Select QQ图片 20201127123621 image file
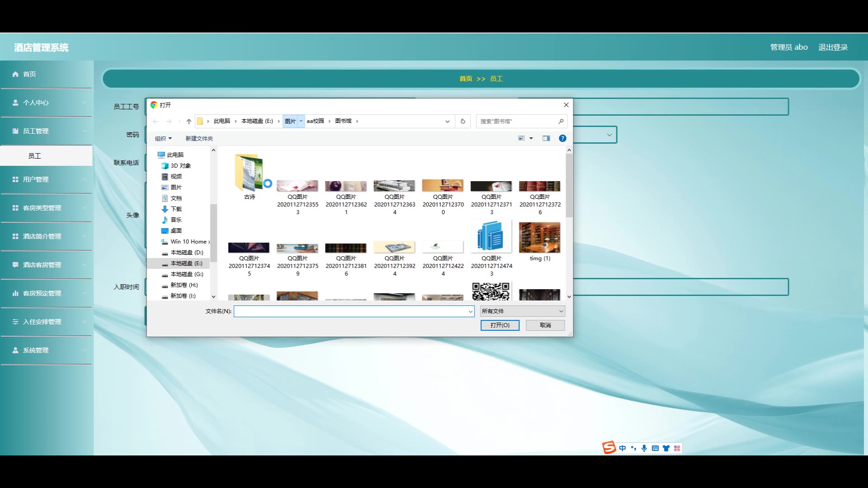Viewport: 868px width, 488px height. 346,197
